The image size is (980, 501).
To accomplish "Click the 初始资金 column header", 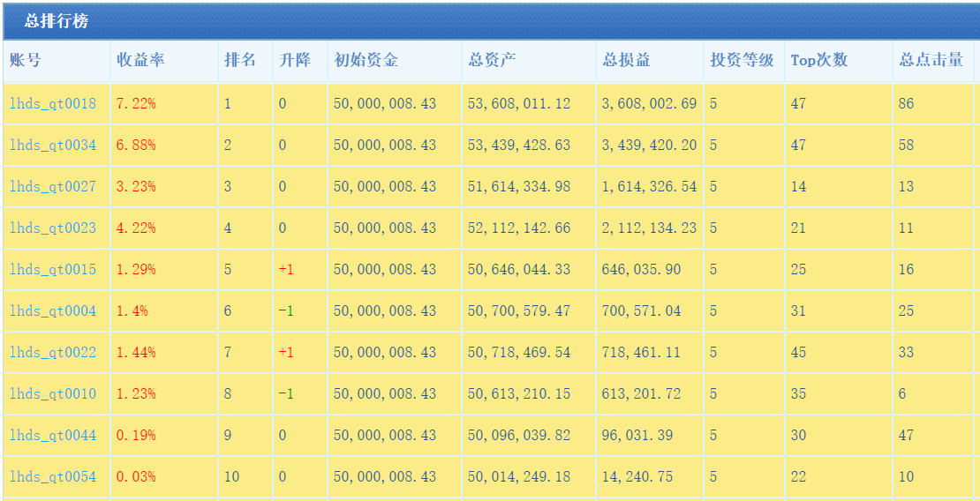I will coord(366,61).
